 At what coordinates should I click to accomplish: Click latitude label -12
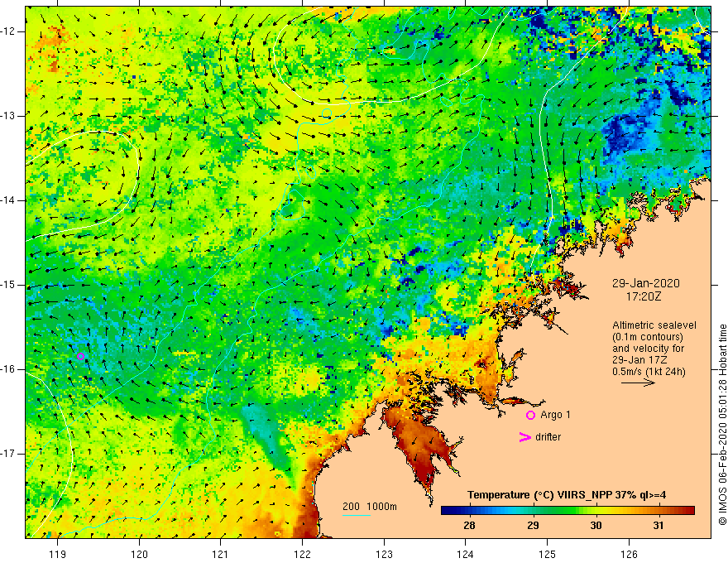[9, 31]
